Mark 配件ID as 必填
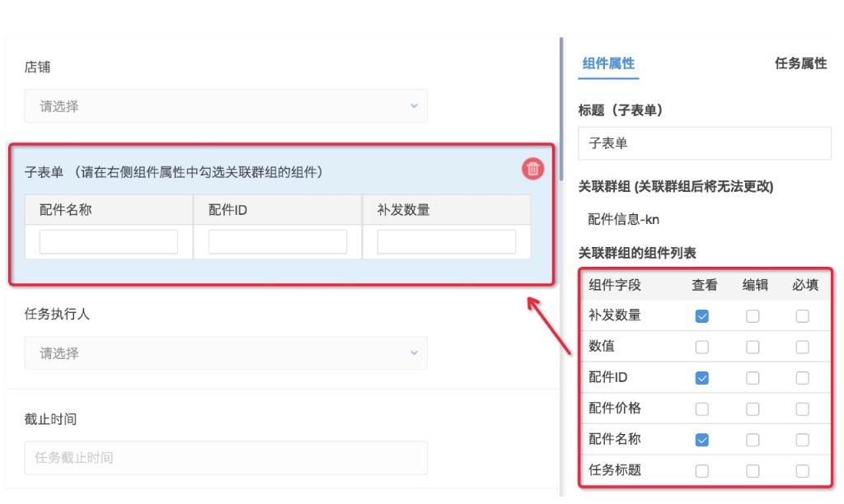 [802, 378]
